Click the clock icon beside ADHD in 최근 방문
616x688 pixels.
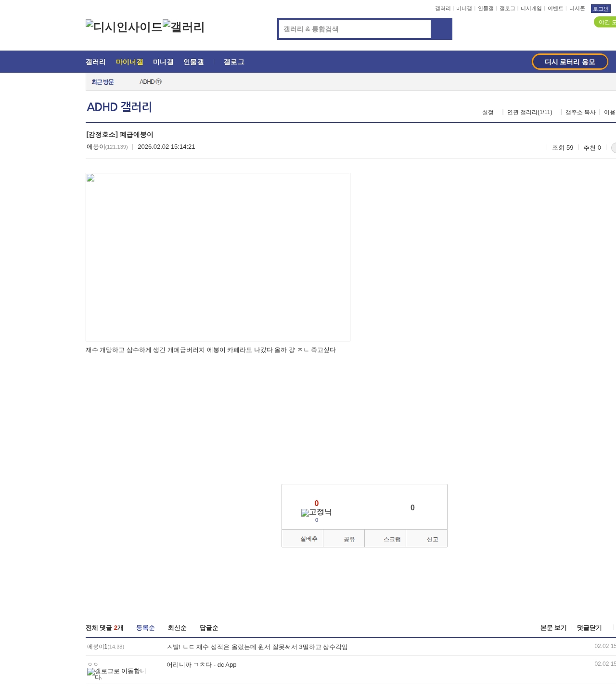pyautogui.click(x=159, y=81)
